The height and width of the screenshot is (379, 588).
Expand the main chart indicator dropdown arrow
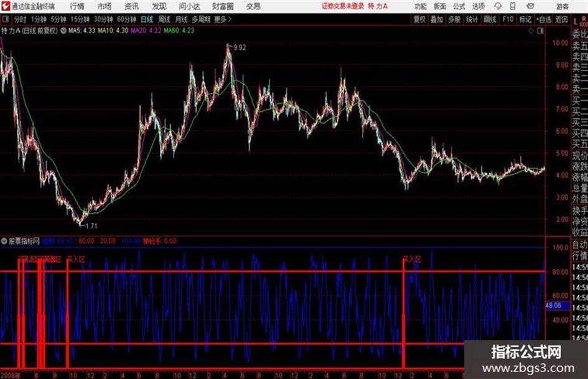(63, 30)
